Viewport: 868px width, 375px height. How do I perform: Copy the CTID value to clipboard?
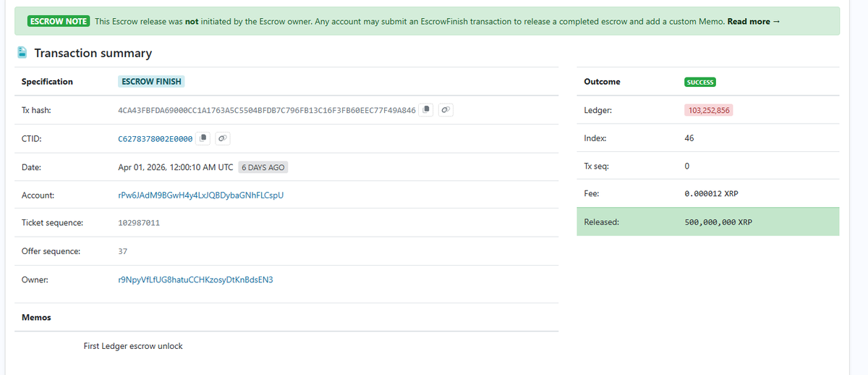pyautogui.click(x=204, y=138)
